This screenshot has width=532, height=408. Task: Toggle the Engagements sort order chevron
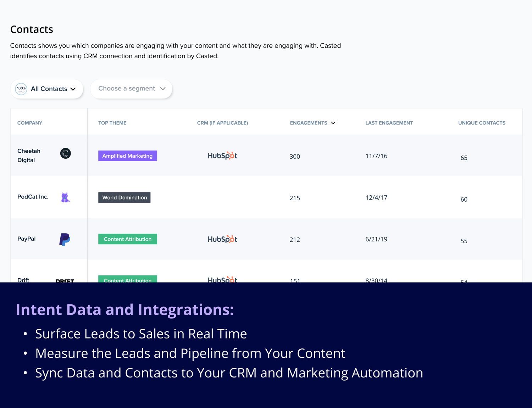(333, 123)
